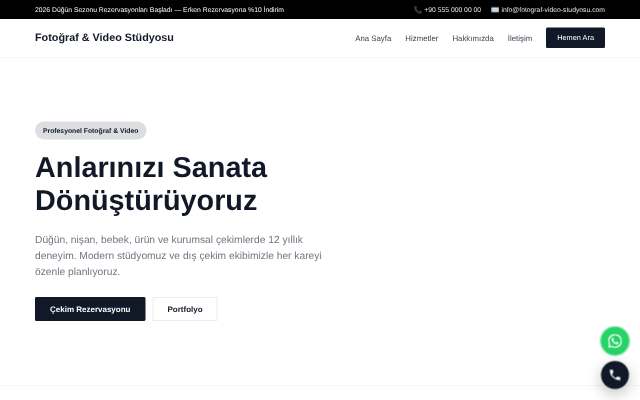Click the Anlarınızı Sanata Dönüştürüyoruz heading

[151, 184]
